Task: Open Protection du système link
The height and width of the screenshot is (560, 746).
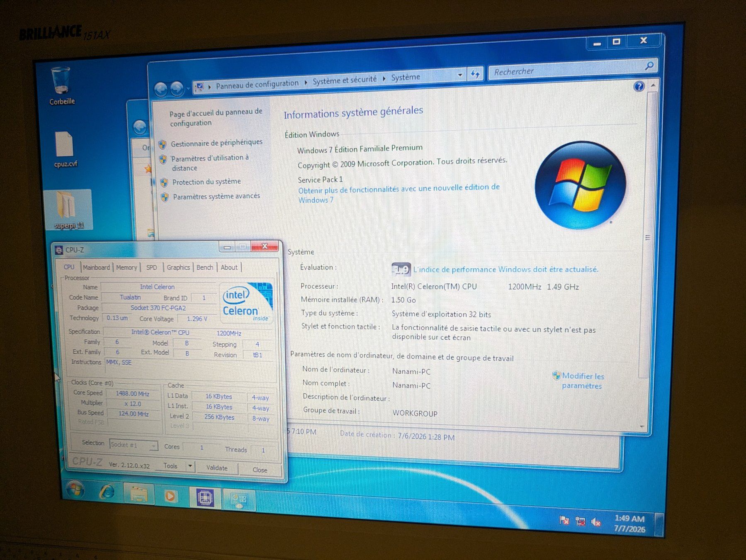Action: coord(207,182)
